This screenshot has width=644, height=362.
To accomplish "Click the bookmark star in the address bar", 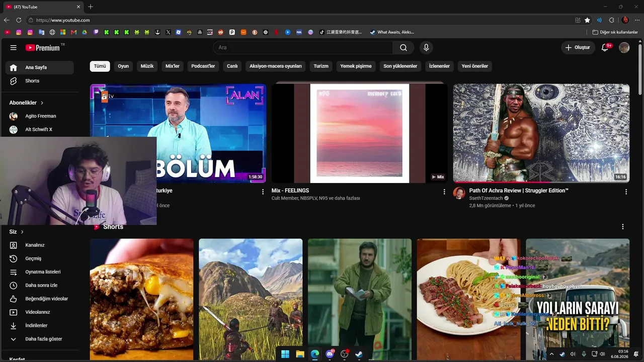I will click(x=587, y=20).
